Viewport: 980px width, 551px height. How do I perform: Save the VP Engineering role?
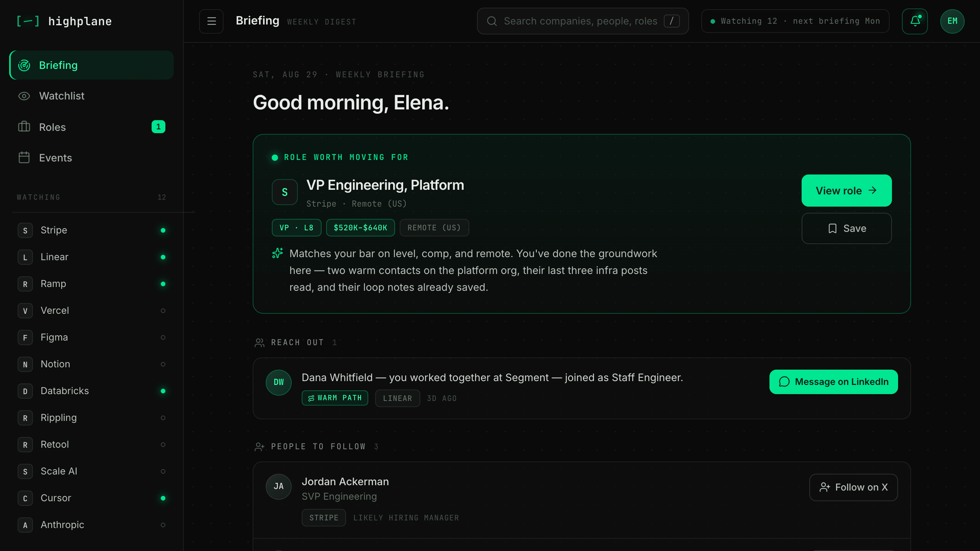click(846, 228)
